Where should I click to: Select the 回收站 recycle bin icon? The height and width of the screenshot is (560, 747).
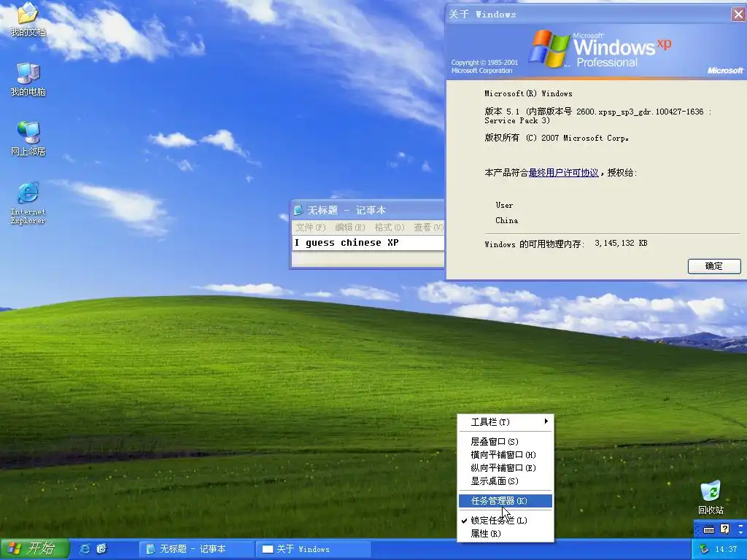pos(711,497)
